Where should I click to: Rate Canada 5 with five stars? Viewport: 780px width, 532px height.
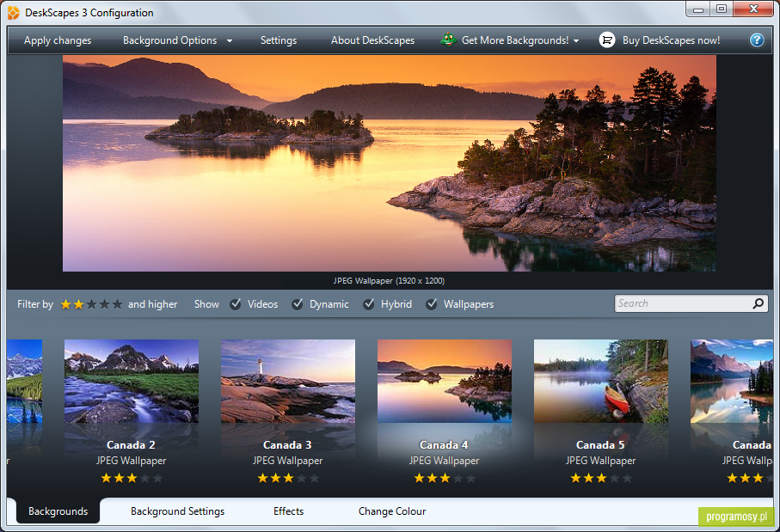pyautogui.click(x=627, y=479)
